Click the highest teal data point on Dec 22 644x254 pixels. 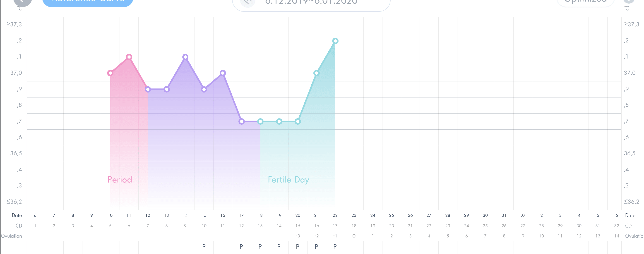pos(335,41)
